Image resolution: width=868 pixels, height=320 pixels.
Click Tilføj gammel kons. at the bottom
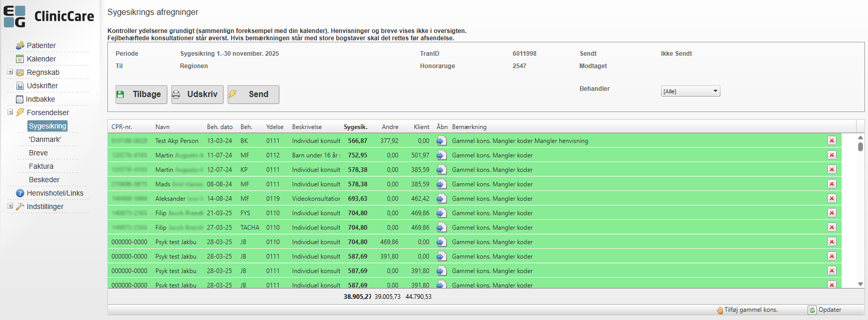pyautogui.click(x=747, y=310)
